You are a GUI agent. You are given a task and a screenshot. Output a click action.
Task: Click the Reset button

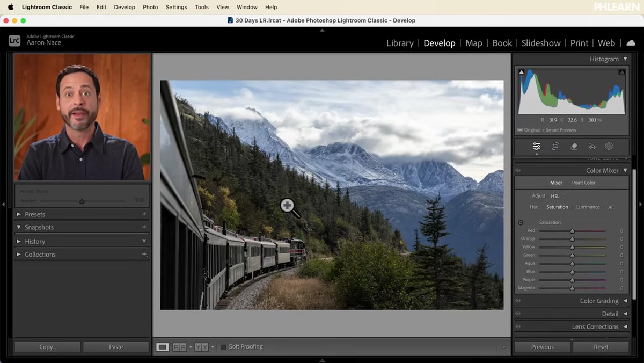[x=601, y=347]
